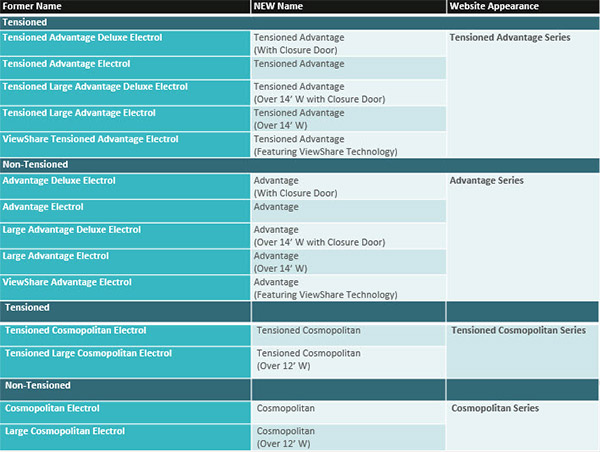Click the 'Non-Tensioned' header above Cosmopolitan Electrol

[125, 389]
